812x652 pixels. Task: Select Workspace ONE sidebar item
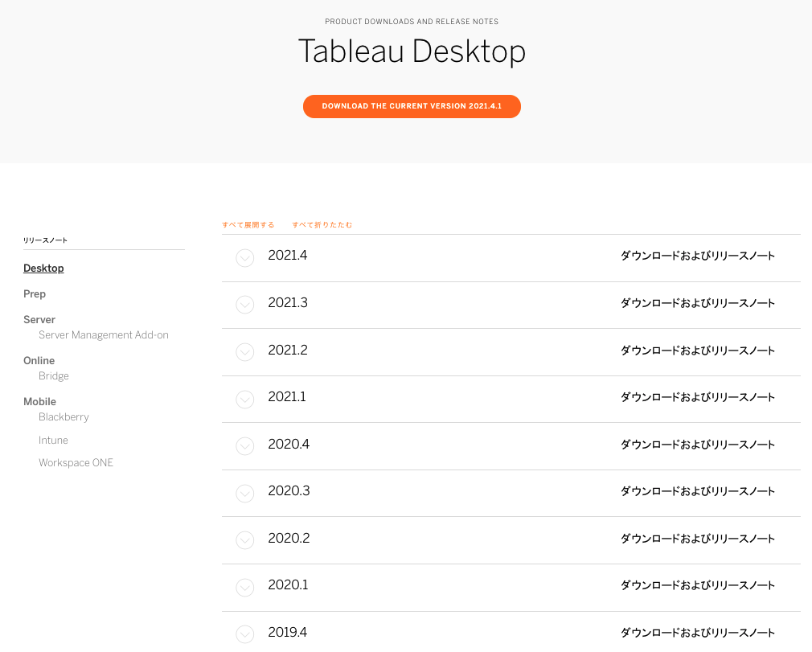[76, 463]
